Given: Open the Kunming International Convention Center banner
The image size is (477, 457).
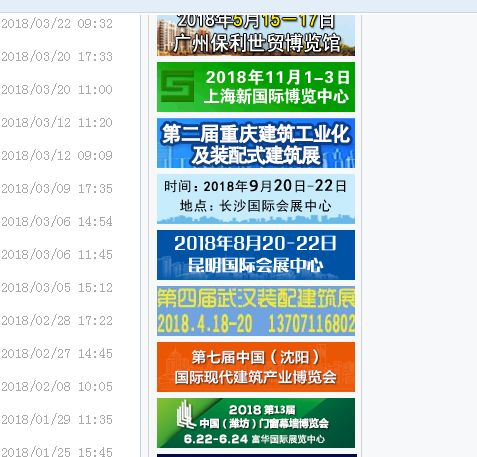Looking at the screenshot, I should coord(256,255).
